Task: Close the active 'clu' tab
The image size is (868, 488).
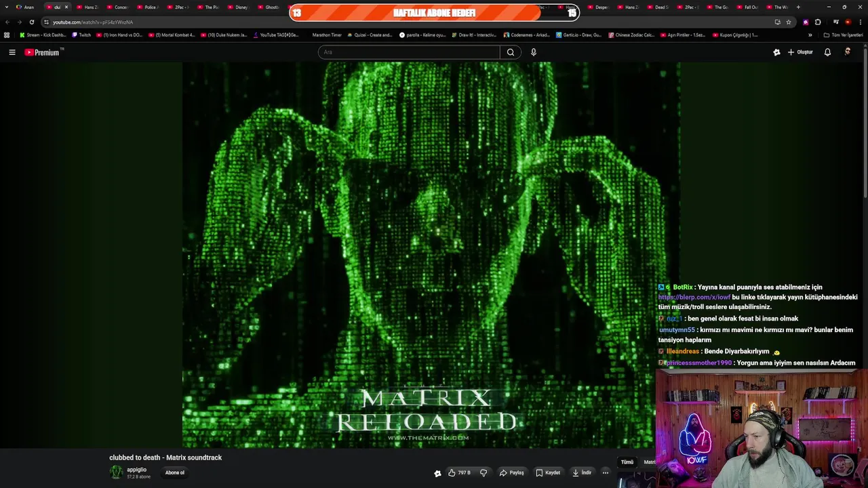Action: [x=66, y=7]
